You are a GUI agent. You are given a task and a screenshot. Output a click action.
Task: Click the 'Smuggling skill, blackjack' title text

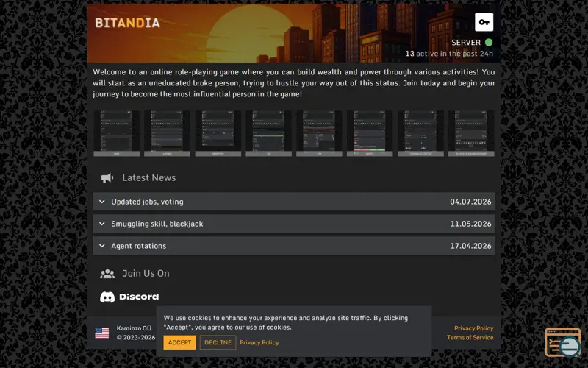click(157, 224)
